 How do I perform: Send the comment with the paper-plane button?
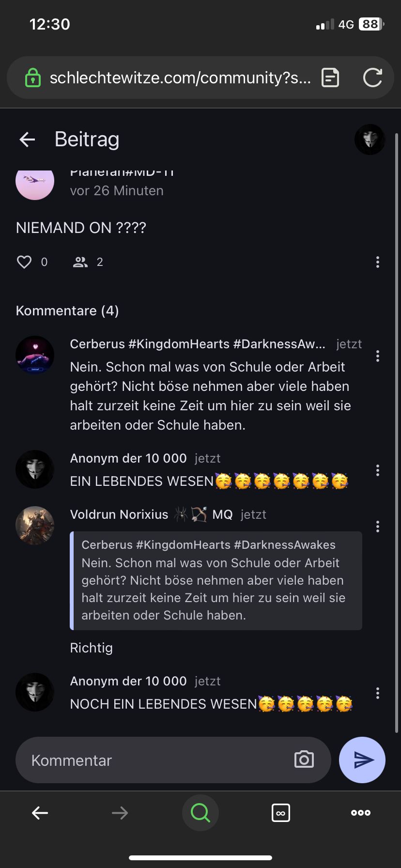[362, 760]
